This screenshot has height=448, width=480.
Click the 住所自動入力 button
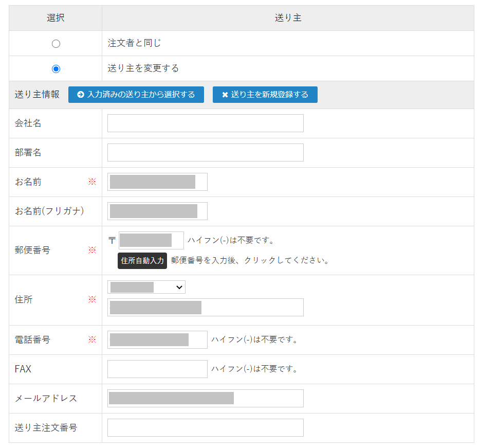coord(142,261)
